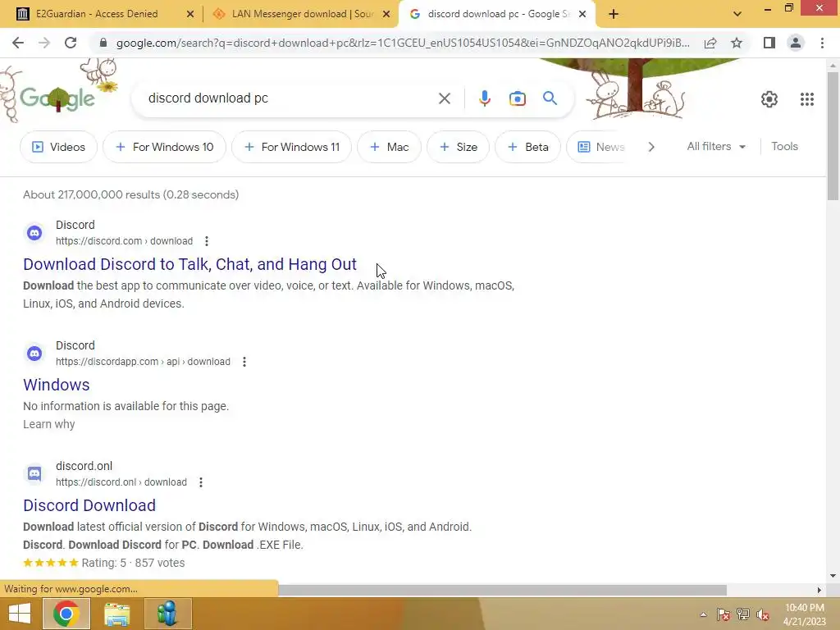Add Beta filter chip

coord(527,147)
